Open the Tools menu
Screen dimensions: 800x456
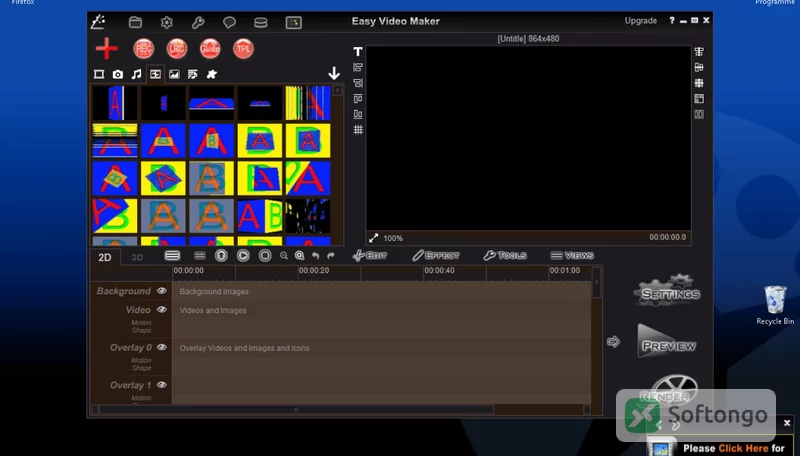[505, 256]
